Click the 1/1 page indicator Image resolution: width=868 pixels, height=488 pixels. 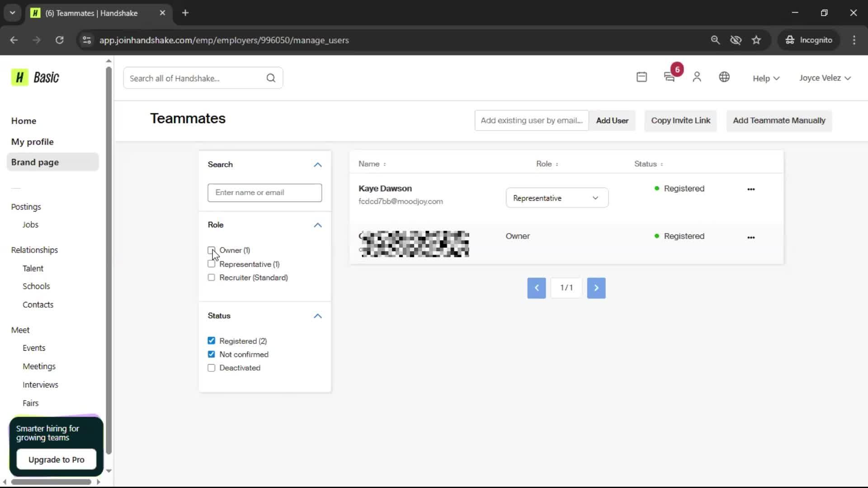tap(566, 288)
